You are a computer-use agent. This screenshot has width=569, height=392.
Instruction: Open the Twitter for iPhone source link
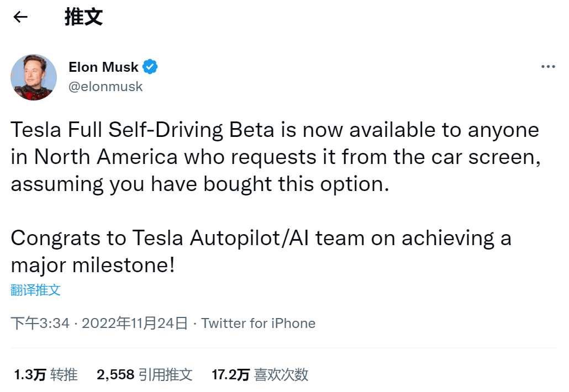click(259, 323)
